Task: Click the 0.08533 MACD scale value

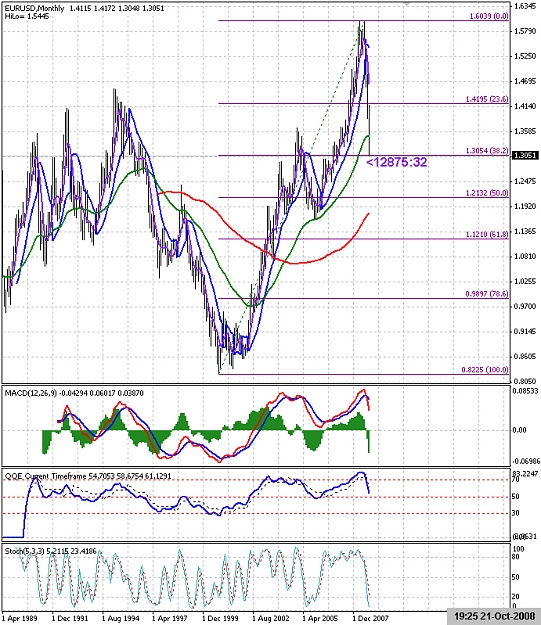Action: (x=525, y=392)
